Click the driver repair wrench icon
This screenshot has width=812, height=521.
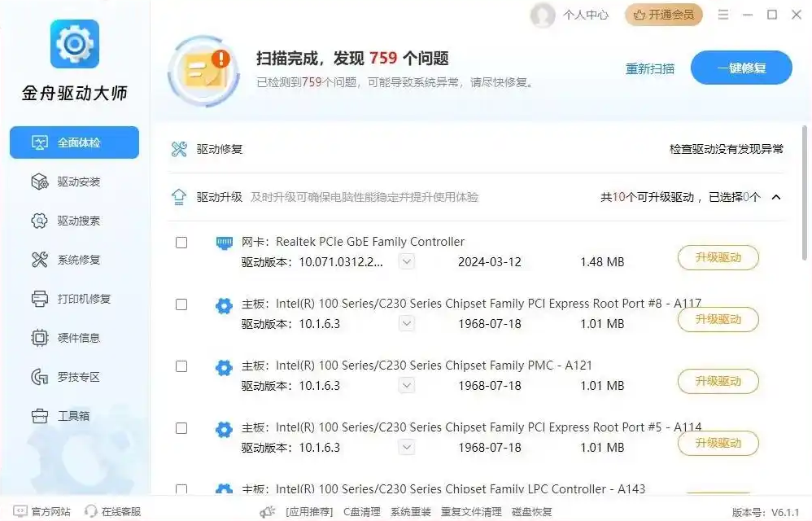[x=179, y=149]
